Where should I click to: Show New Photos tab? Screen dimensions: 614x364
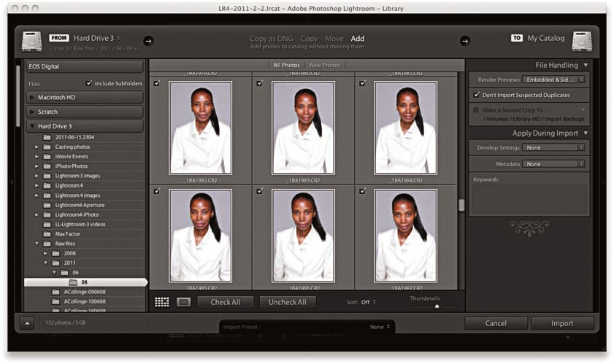point(325,65)
